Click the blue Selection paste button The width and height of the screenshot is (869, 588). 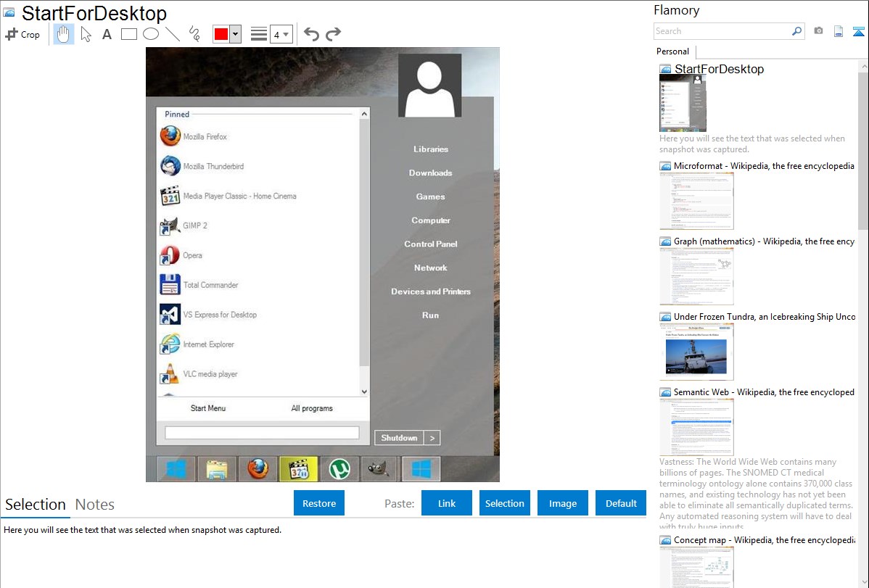[504, 503]
